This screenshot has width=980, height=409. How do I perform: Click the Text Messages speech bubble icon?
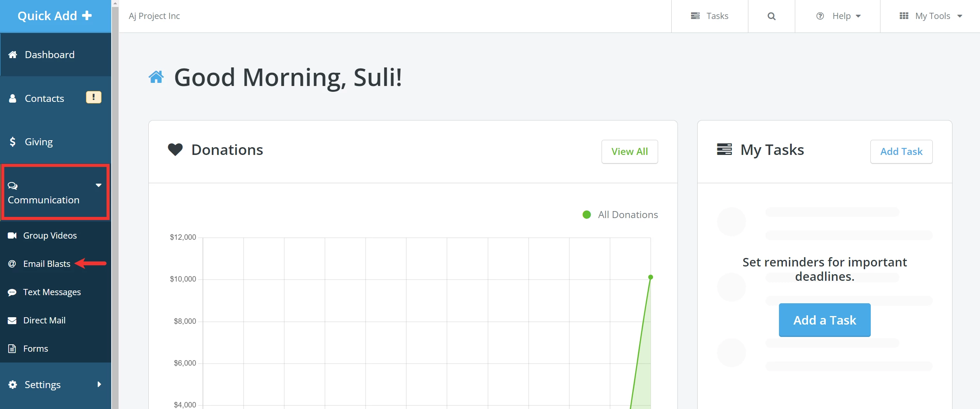[12, 292]
